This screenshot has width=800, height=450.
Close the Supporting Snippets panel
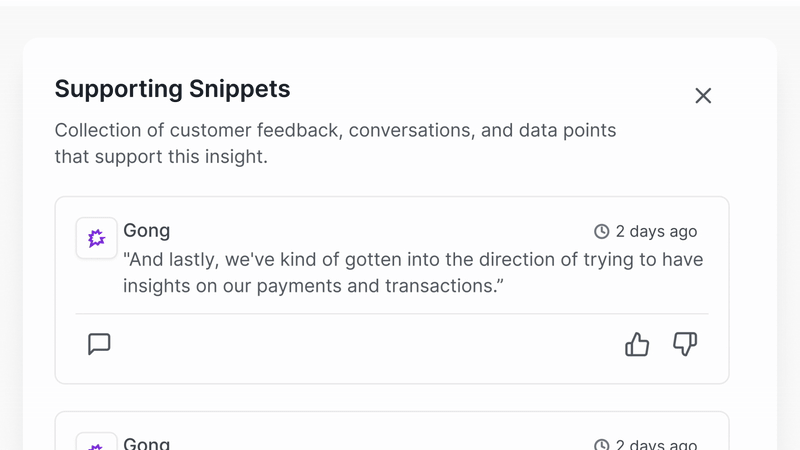(703, 95)
